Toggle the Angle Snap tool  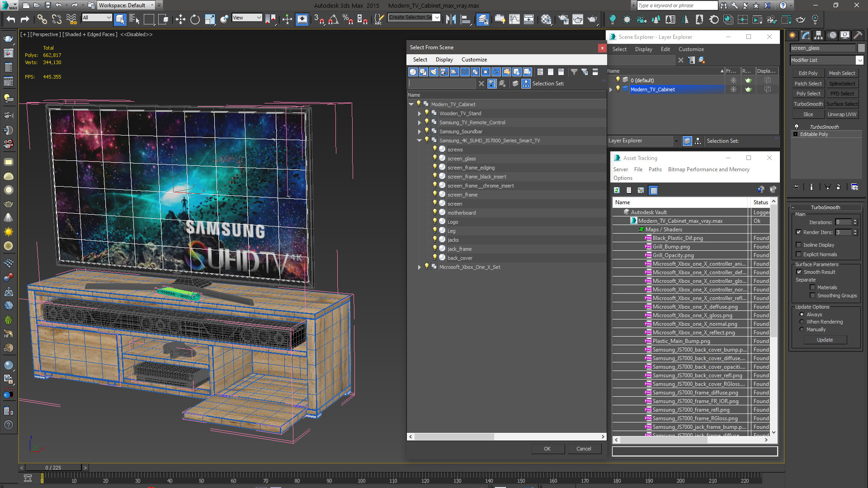coord(334,19)
